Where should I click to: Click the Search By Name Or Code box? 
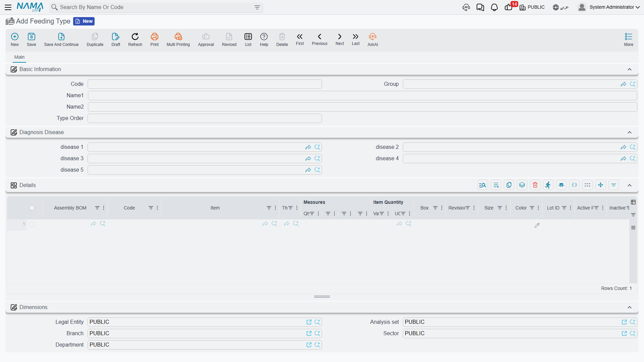pyautogui.click(x=156, y=7)
